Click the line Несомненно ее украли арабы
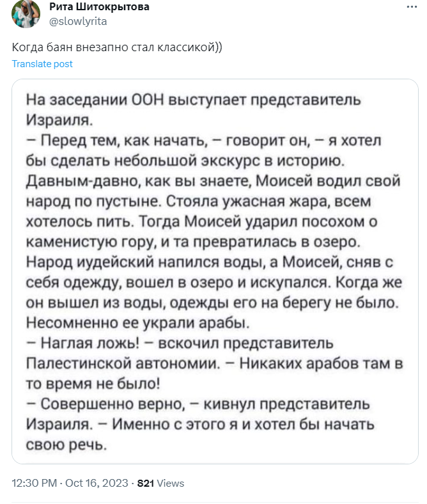The height and width of the screenshot is (504, 427). point(138,323)
